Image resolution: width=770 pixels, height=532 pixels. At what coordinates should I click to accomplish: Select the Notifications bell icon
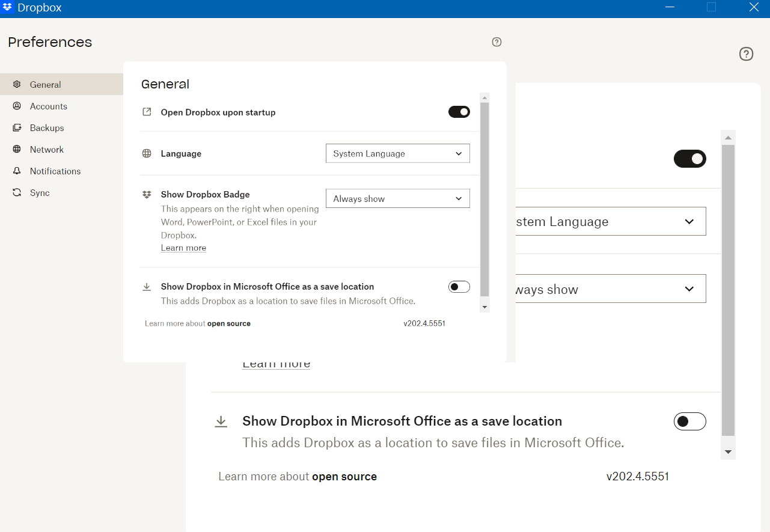coord(17,171)
